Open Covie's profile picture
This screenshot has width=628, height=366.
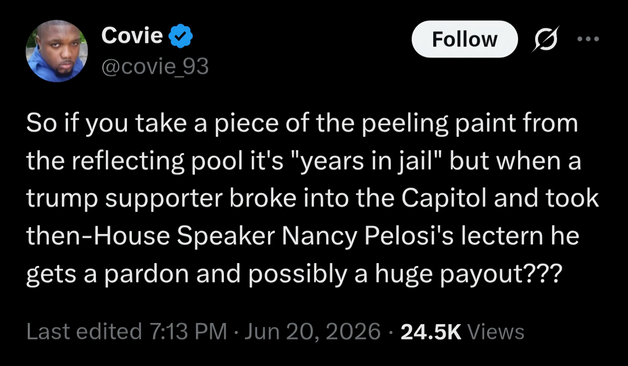56,51
